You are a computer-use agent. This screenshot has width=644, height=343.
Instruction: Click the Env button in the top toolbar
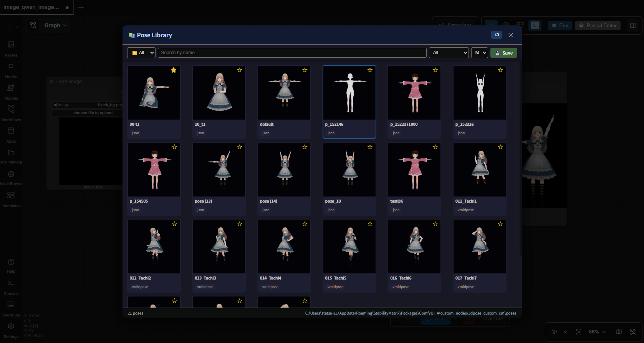tap(560, 25)
